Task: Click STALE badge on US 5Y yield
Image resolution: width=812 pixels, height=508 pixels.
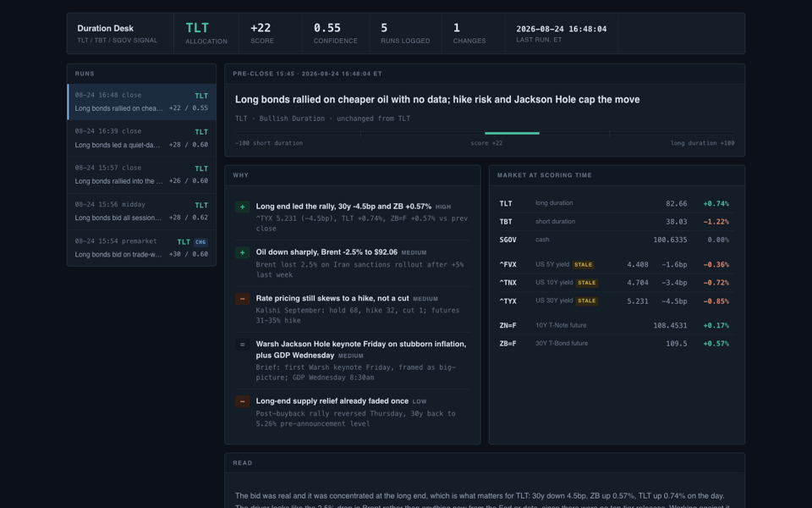Action: 583,264
